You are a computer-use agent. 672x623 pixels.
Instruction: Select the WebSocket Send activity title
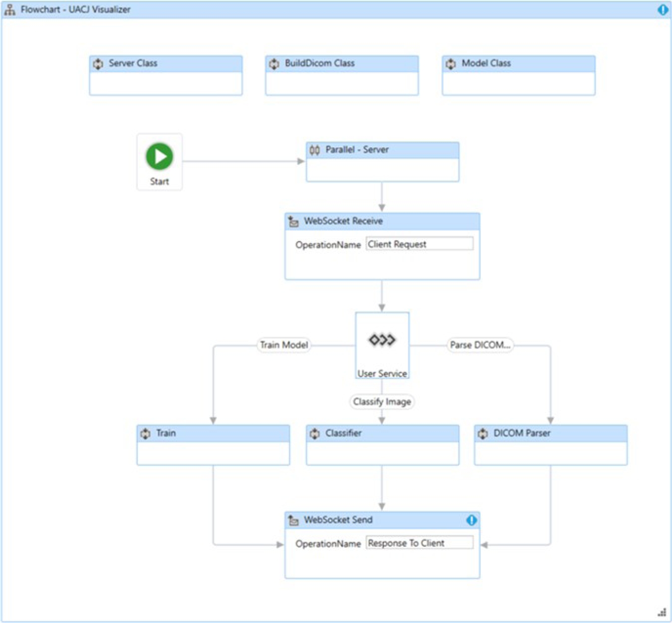click(x=338, y=520)
